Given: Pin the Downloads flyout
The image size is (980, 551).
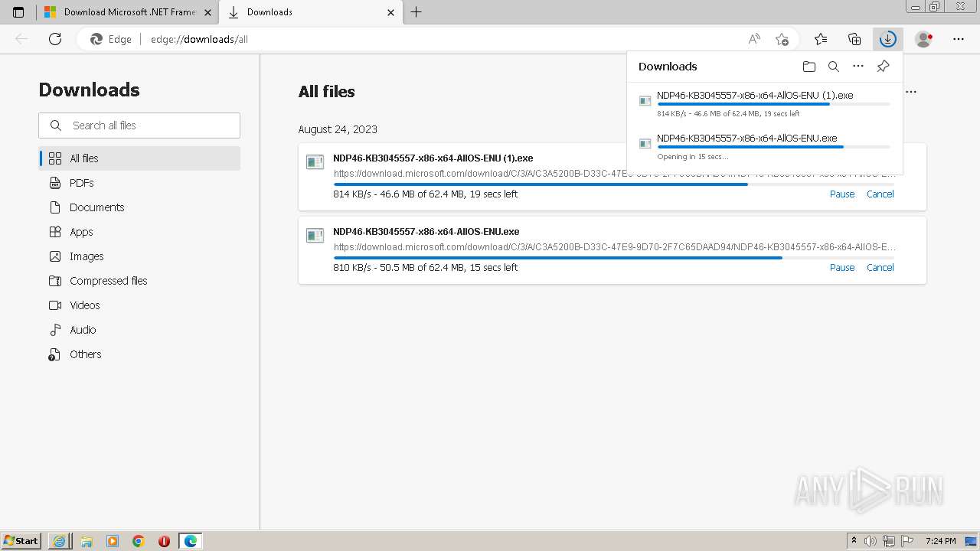Looking at the screenshot, I should [883, 67].
